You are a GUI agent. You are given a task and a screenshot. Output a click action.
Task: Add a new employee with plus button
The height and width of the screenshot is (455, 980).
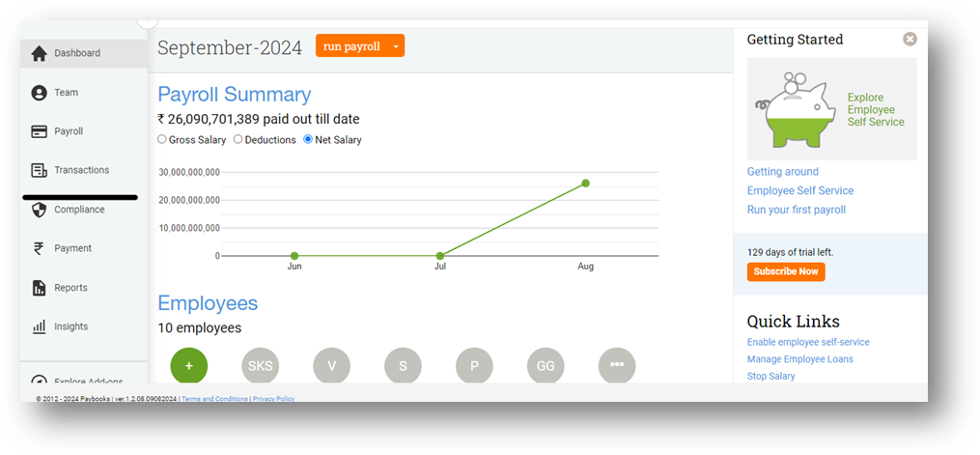coord(188,365)
